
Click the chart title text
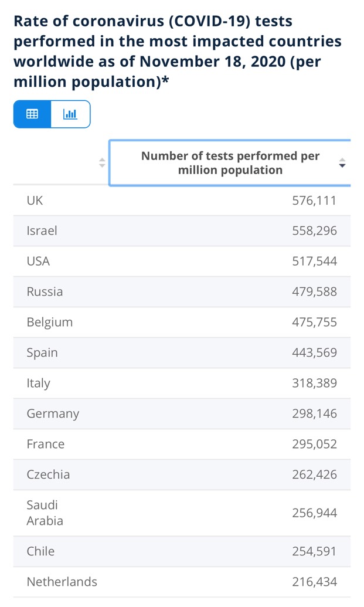click(x=178, y=51)
